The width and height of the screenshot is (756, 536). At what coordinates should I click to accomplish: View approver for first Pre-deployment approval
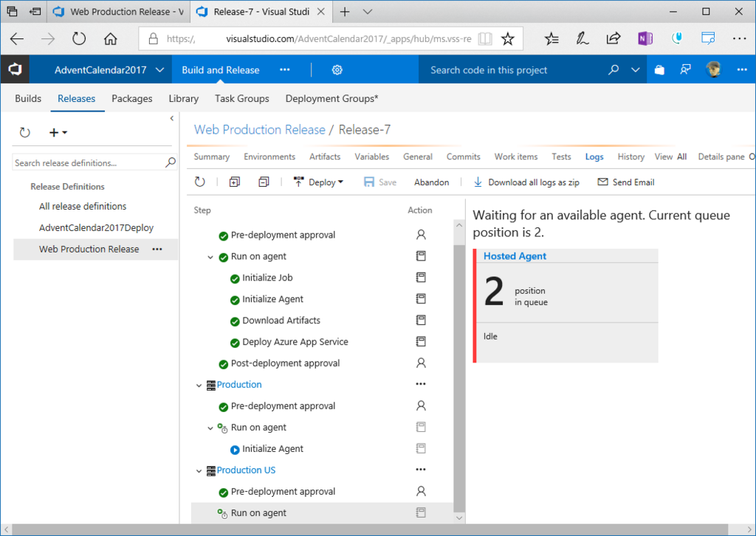421,235
